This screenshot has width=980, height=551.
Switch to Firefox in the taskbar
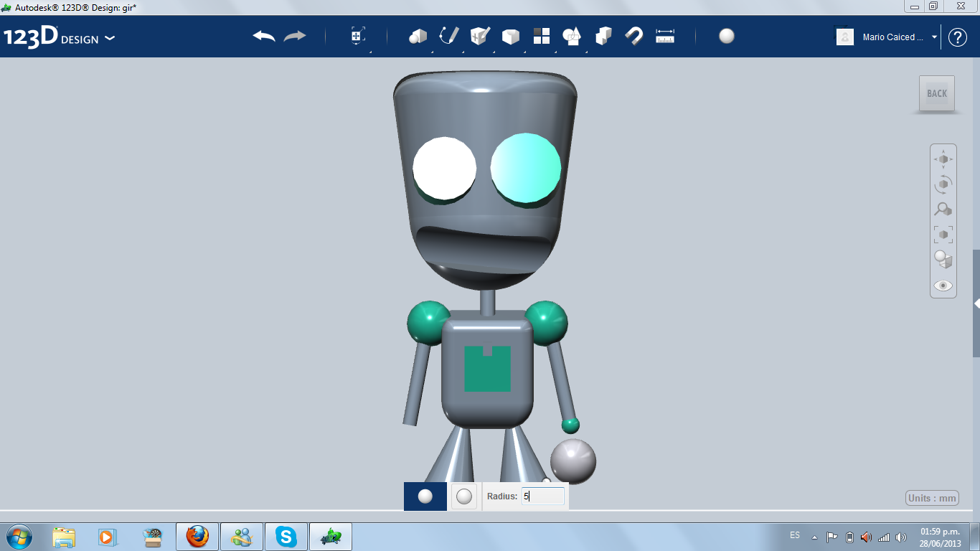[x=197, y=537]
